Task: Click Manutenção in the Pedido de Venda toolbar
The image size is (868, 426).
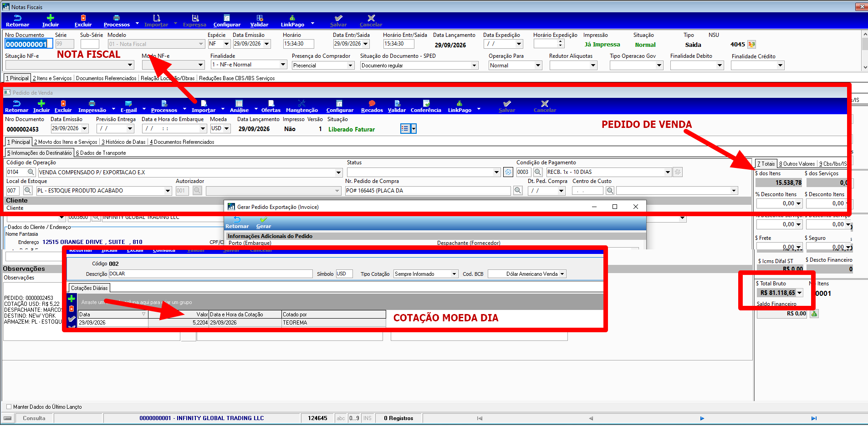Action: click(302, 106)
